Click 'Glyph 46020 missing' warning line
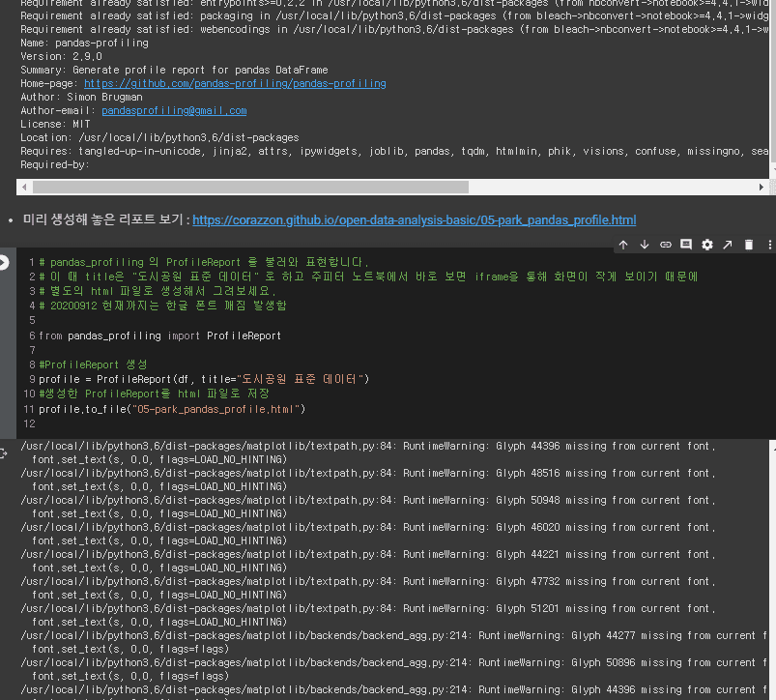This screenshot has width=776, height=700. coord(368,527)
